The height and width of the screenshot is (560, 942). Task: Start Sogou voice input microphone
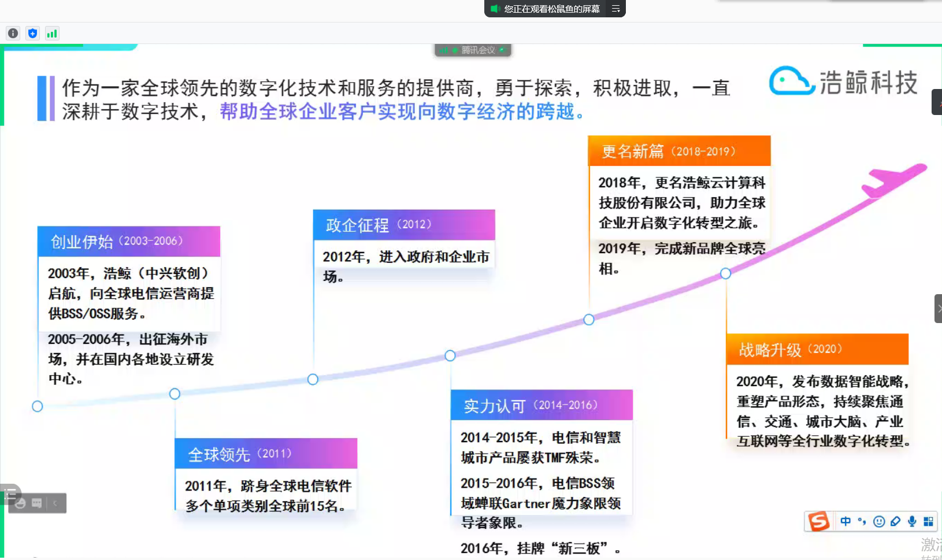tap(912, 521)
